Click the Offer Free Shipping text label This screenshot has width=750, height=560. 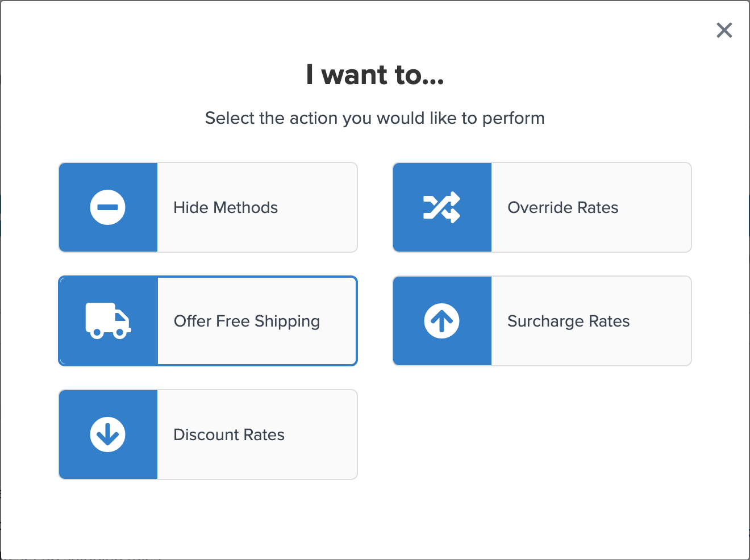point(247,321)
